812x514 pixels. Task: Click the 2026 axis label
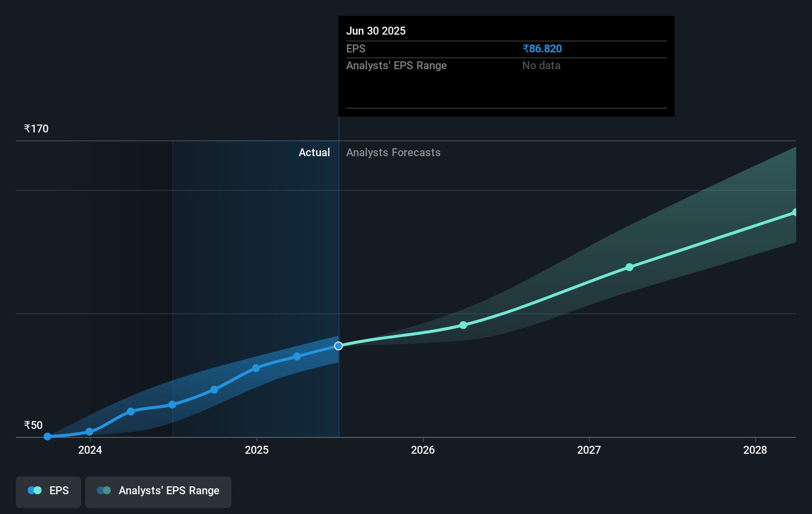coord(423,450)
